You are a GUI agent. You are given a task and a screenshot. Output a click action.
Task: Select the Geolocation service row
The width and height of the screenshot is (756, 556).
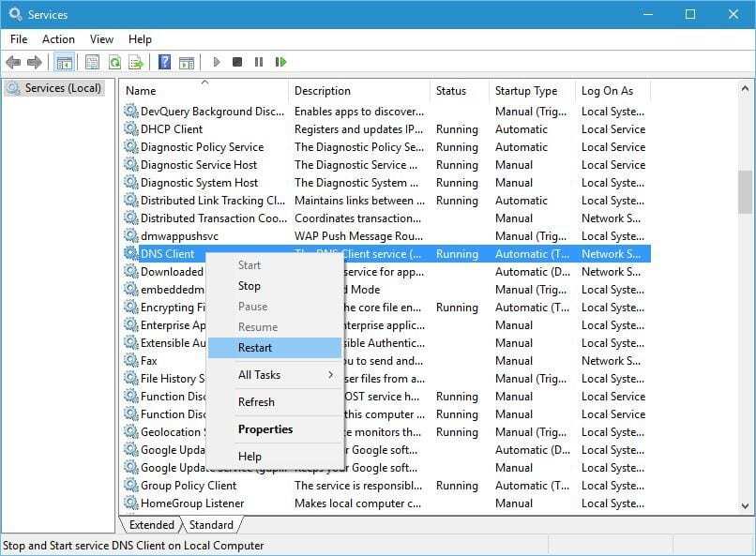(x=386, y=431)
